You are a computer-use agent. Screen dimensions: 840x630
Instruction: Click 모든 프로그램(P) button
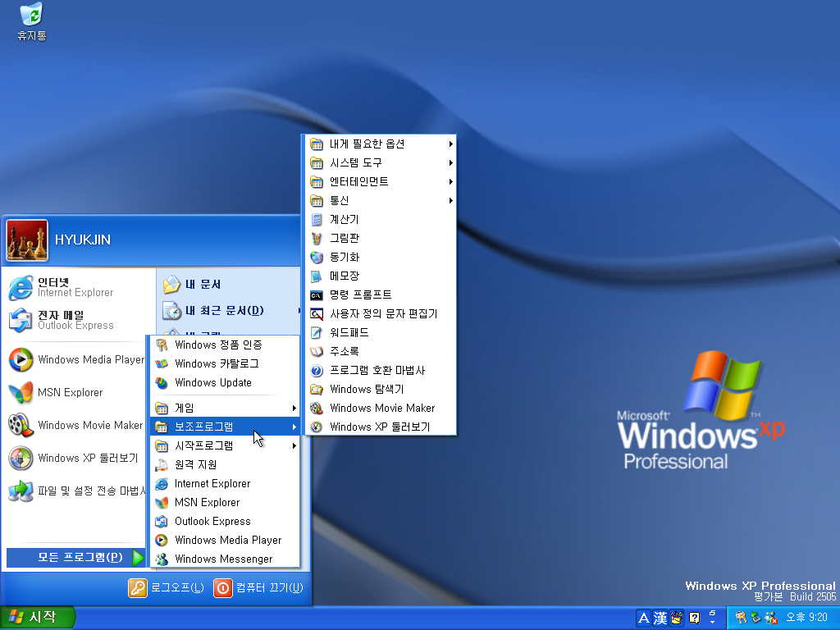point(76,557)
